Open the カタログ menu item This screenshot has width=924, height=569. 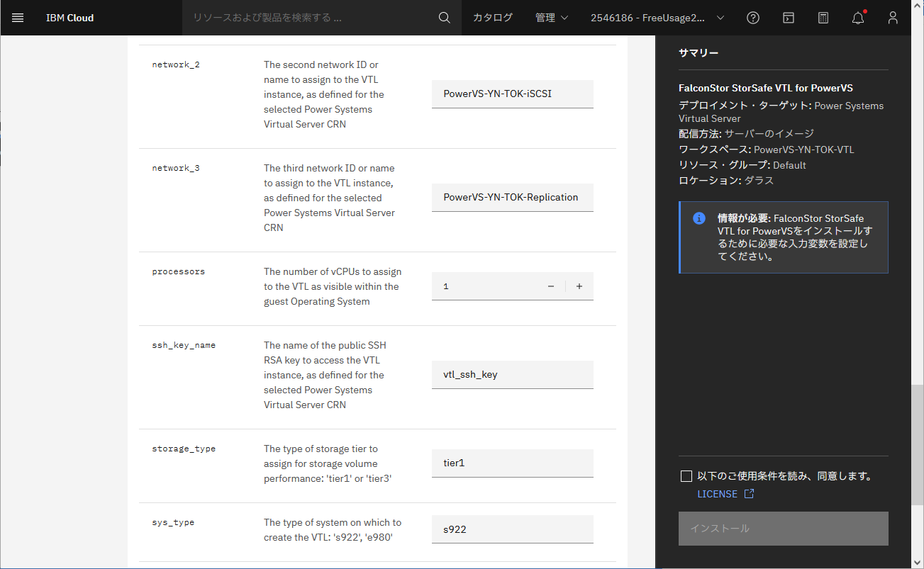click(493, 18)
